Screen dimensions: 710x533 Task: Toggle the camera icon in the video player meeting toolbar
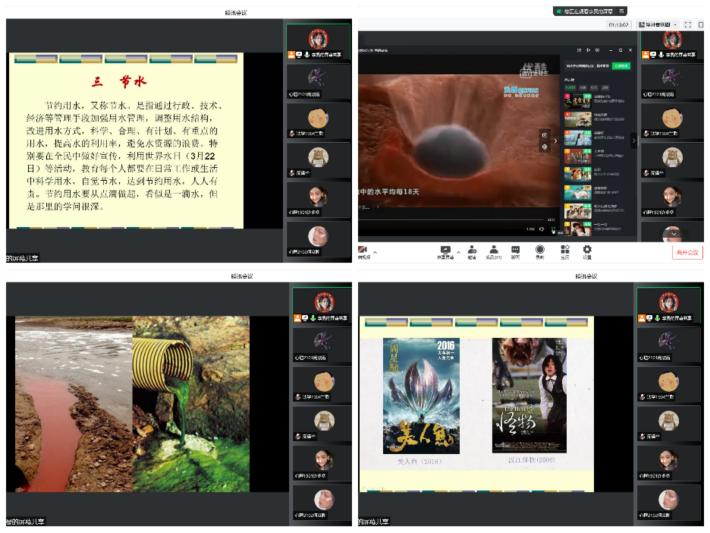(x=363, y=250)
